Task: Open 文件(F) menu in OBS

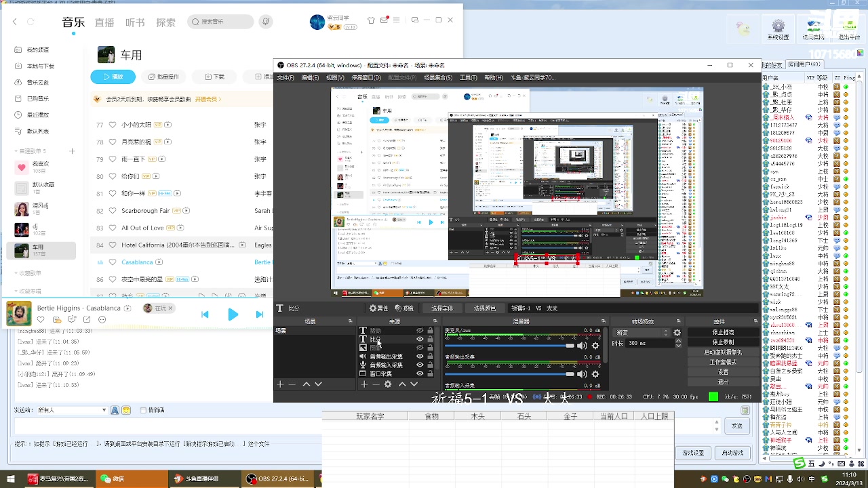Action: pos(285,77)
